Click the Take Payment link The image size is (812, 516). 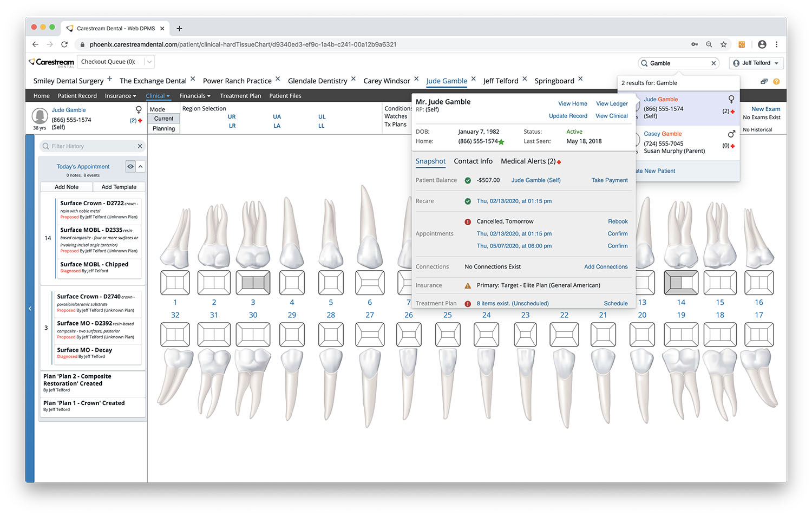click(609, 180)
